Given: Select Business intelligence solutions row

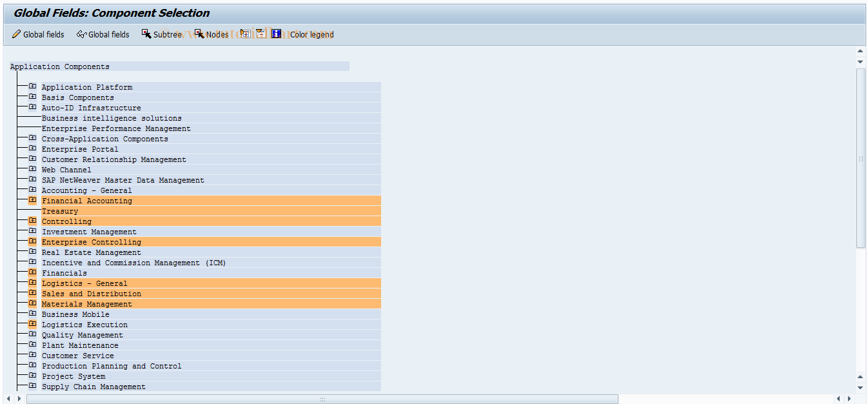Looking at the screenshot, I should tap(211, 118).
